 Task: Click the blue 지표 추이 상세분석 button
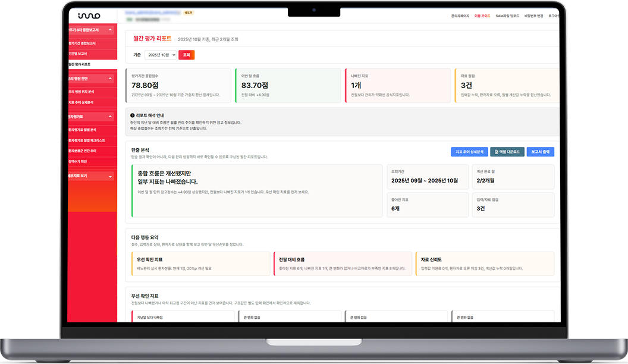click(x=469, y=152)
